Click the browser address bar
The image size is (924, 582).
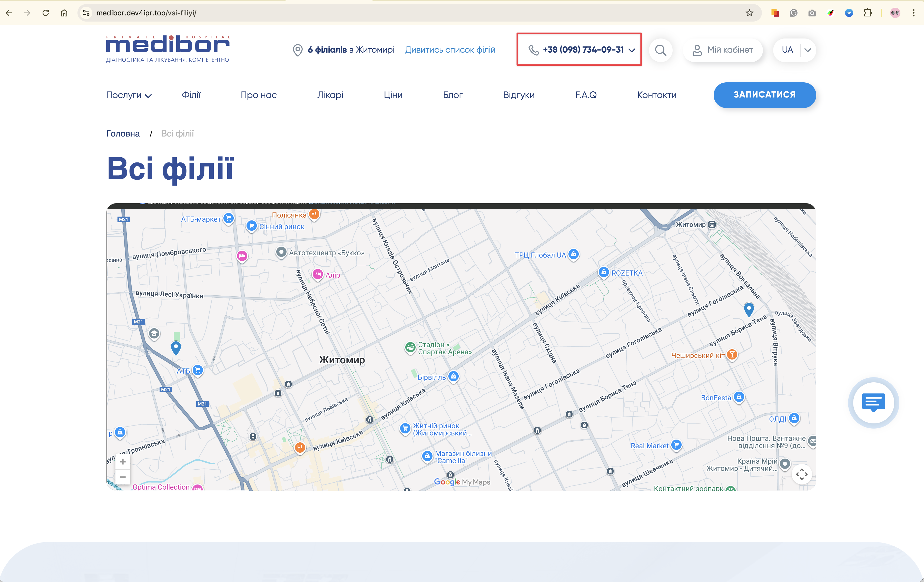[x=384, y=13]
